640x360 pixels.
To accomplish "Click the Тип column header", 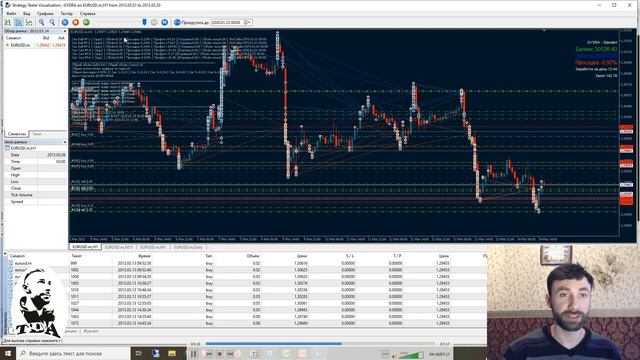I will pos(209,256).
